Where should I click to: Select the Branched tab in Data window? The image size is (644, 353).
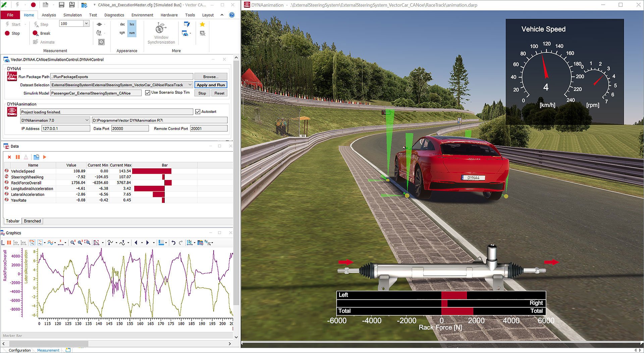pyautogui.click(x=32, y=221)
